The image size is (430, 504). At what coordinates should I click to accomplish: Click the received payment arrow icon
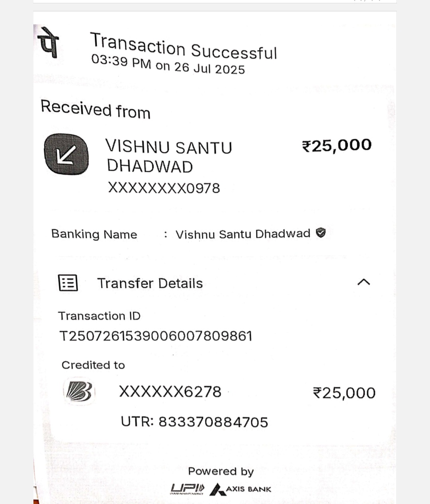coord(66,154)
